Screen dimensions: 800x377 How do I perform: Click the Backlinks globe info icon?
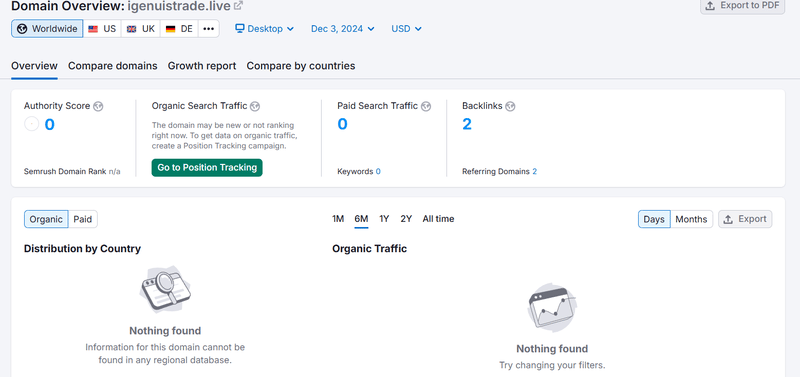(510, 106)
